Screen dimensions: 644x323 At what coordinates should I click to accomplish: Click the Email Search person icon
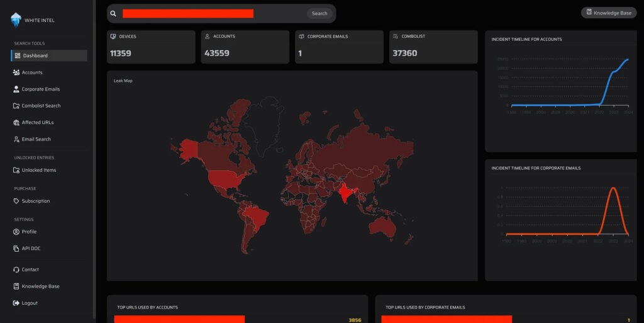[x=16, y=139]
